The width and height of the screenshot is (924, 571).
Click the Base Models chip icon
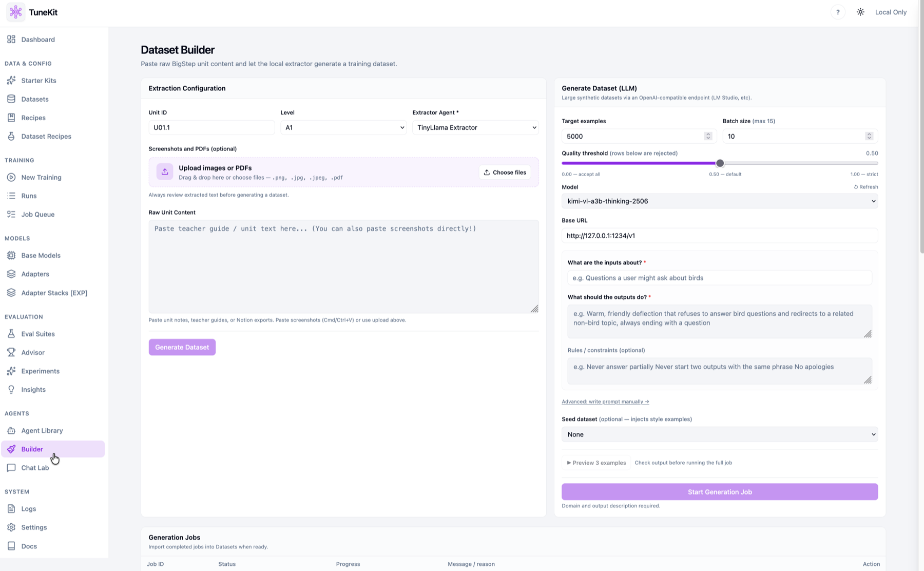coord(11,255)
